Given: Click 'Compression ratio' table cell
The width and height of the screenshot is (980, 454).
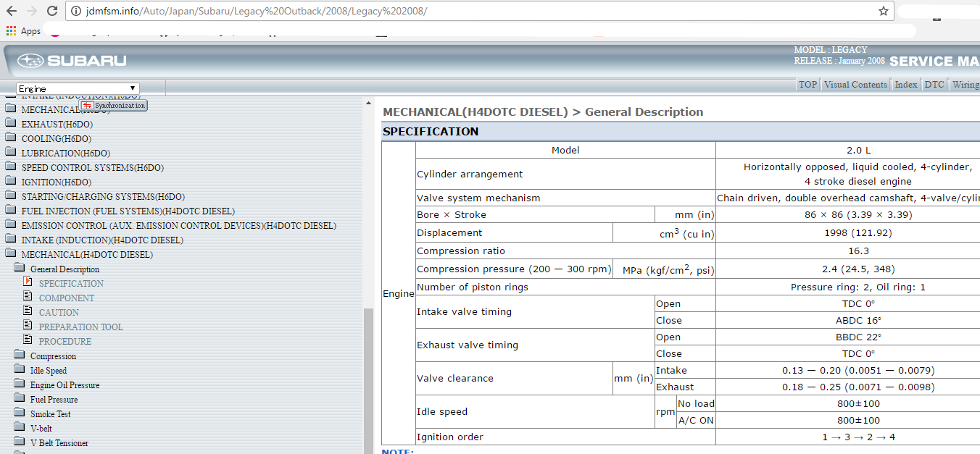Looking at the screenshot, I should pyautogui.click(x=565, y=251).
